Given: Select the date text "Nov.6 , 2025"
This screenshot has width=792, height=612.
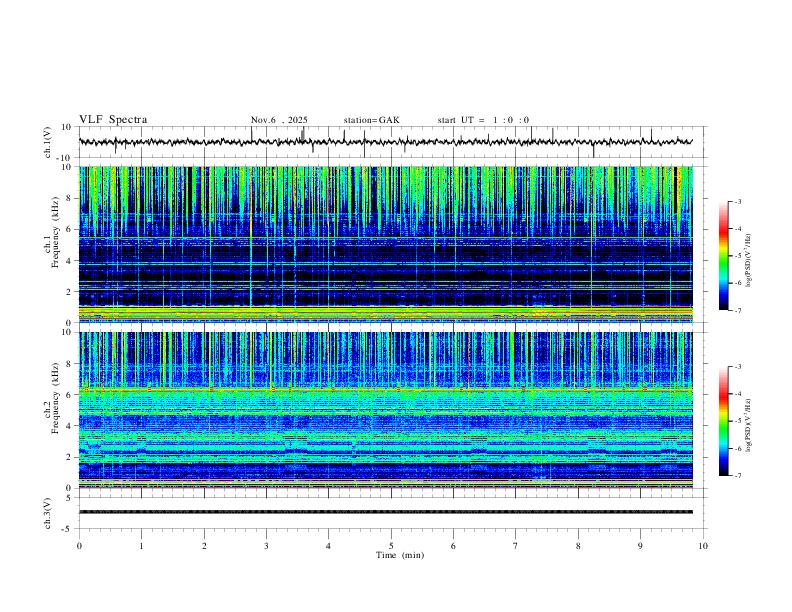Looking at the screenshot, I should [x=279, y=120].
